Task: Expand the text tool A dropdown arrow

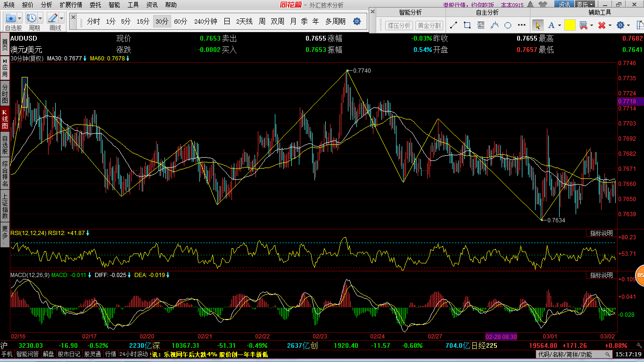Action: point(559,25)
